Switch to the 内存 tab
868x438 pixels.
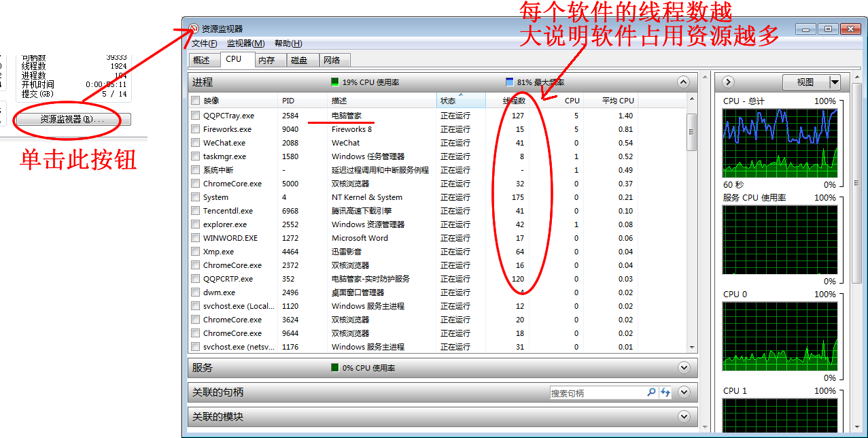(x=268, y=59)
